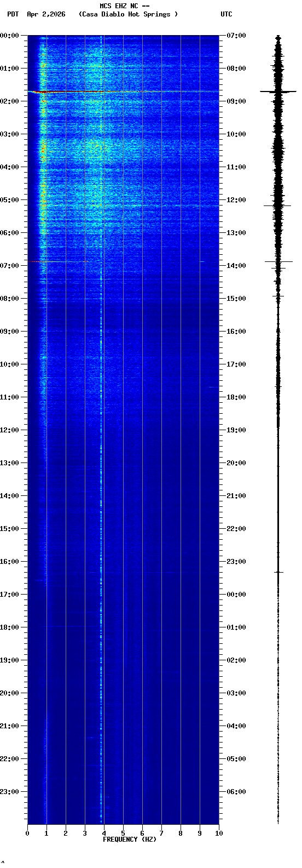Click the '07:00' UTC time label

click(x=236, y=36)
